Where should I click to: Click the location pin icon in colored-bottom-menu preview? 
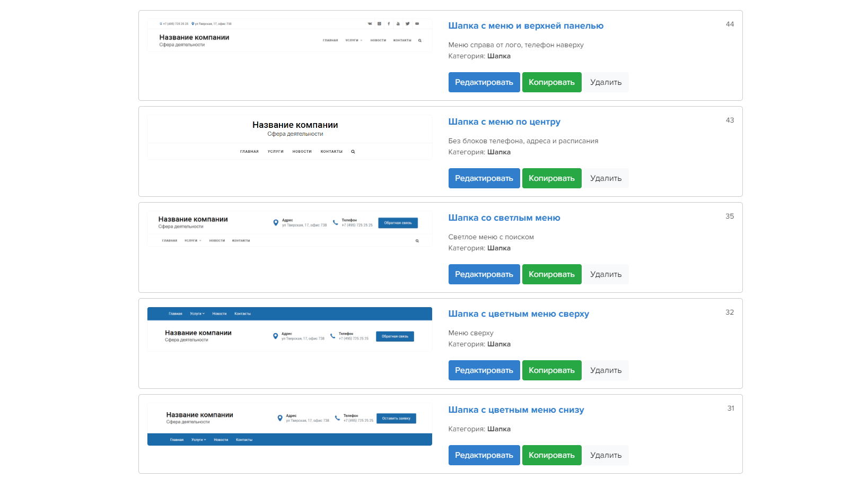coord(280,418)
